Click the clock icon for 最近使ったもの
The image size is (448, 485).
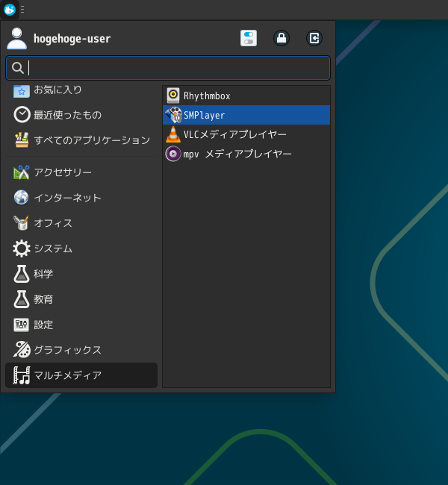(x=22, y=115)
